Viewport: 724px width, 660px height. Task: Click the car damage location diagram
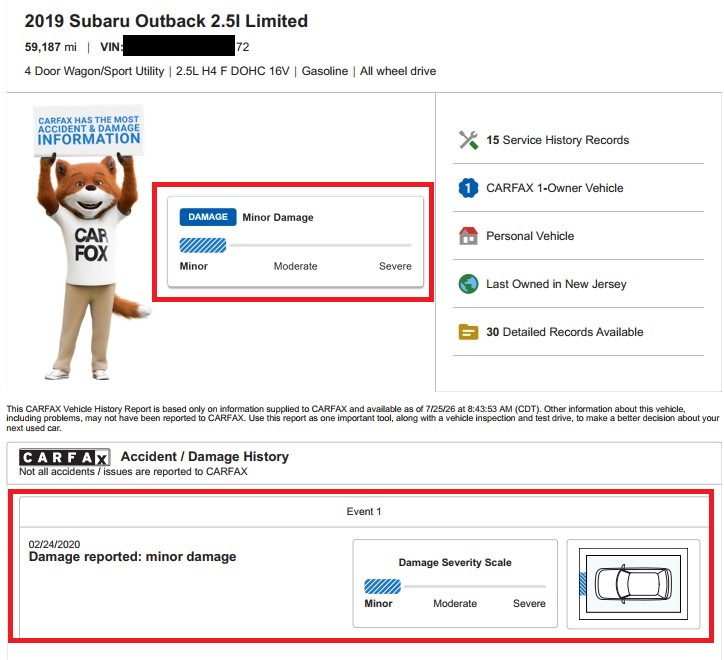[x=633, y=584]
